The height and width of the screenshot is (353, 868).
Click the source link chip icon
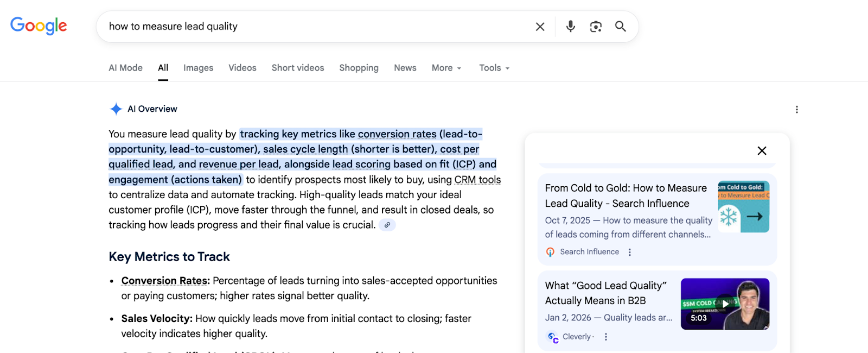pos(387,225)
